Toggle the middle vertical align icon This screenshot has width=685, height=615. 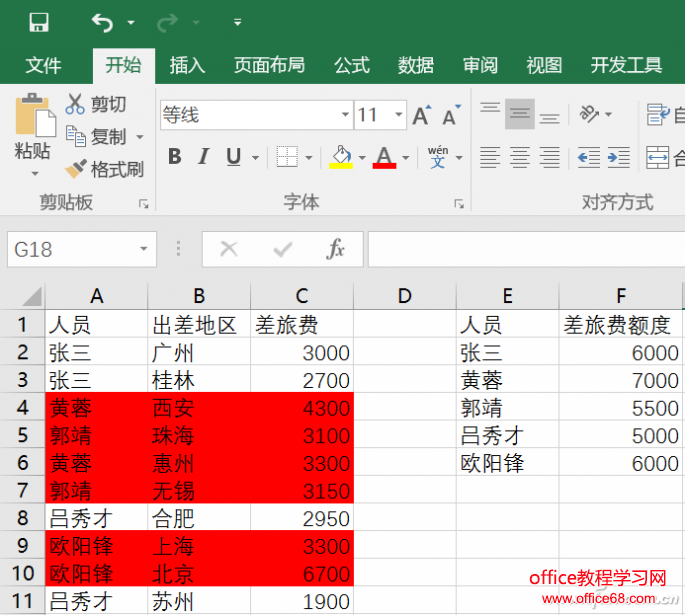(x=520, y=114)
